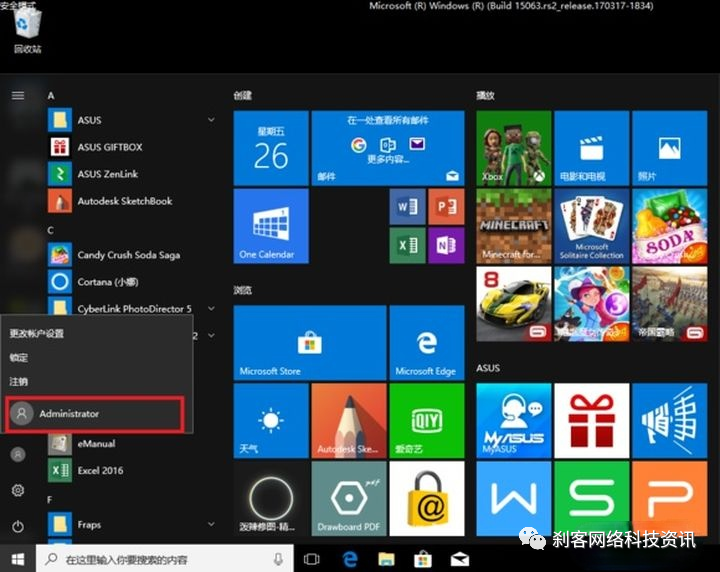Expand the CyberLink PhotoDirector 5 folder
The height and width of the screenshot is (572, 720).
coord(211,308)
